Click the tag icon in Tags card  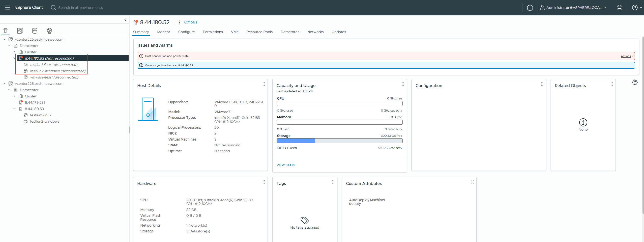[x=305, y=220]
